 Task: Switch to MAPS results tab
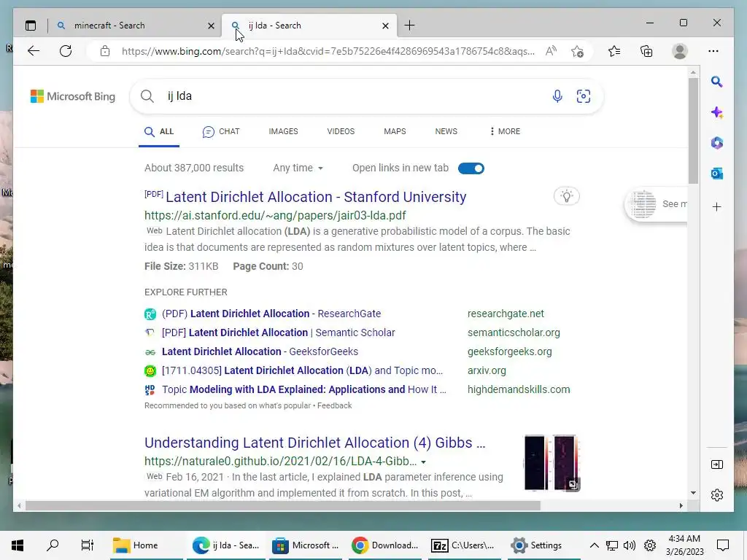click(395, 131)
